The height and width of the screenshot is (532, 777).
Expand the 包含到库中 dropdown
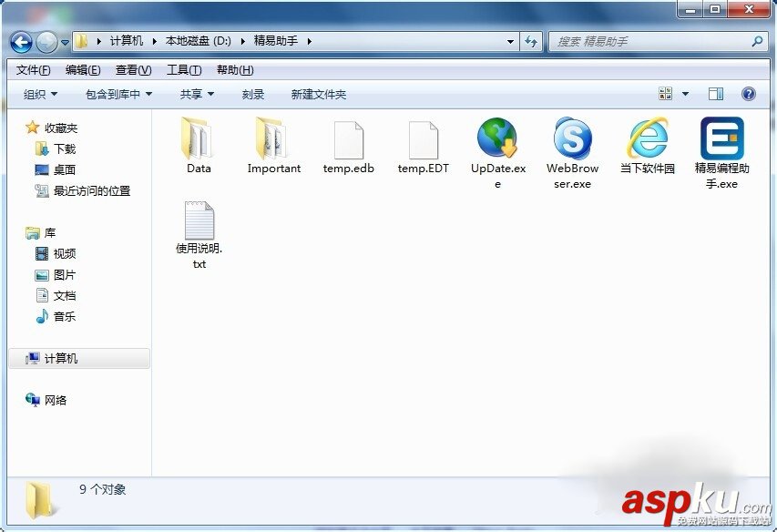pos(118,94)
